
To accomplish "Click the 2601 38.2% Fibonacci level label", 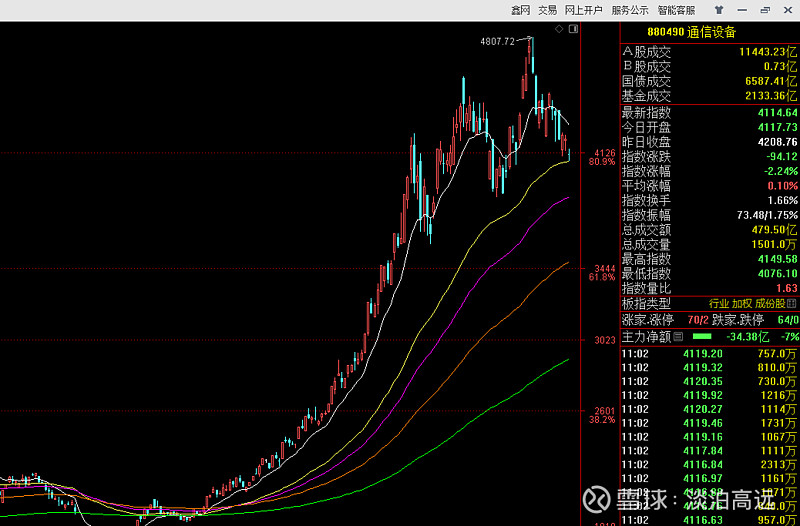I will coord(602,415).
